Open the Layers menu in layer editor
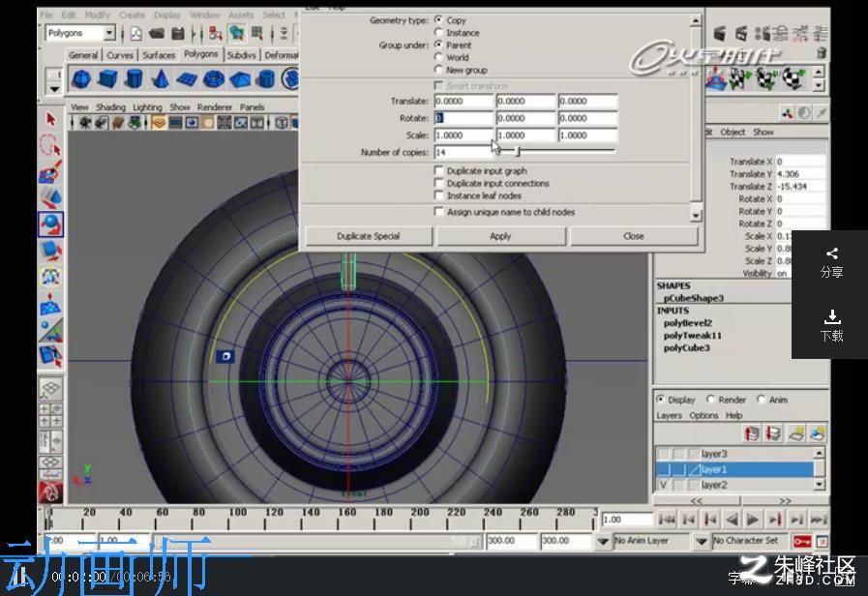Screen dimensions: 868x596 pyautogui.click(x=669, y=415)
